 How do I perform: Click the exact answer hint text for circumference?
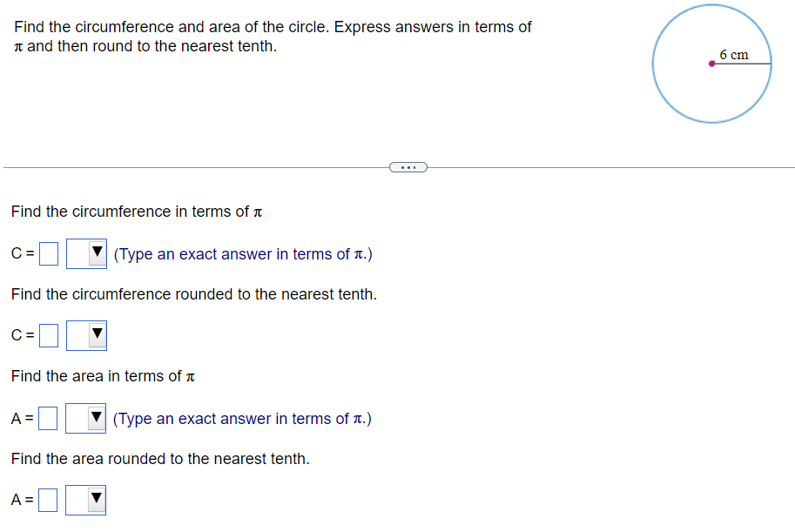pyautogui.click(x=242, y=253)
